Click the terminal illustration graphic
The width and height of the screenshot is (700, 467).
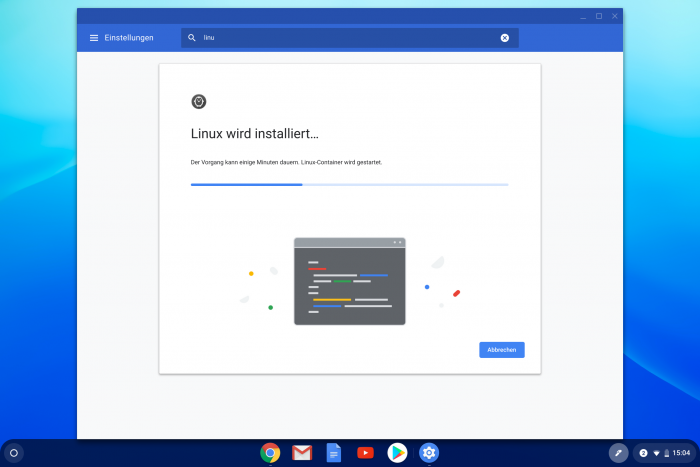pyautogui.click(x=350, y=281)
